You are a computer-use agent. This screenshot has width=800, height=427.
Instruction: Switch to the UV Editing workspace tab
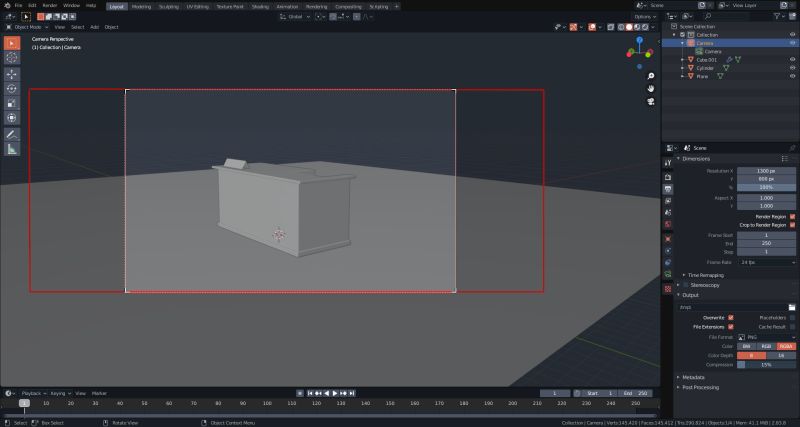coord(197,7)
